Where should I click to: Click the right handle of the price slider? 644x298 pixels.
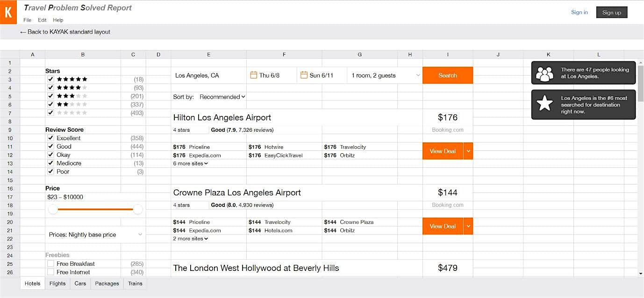click(138, 210)
